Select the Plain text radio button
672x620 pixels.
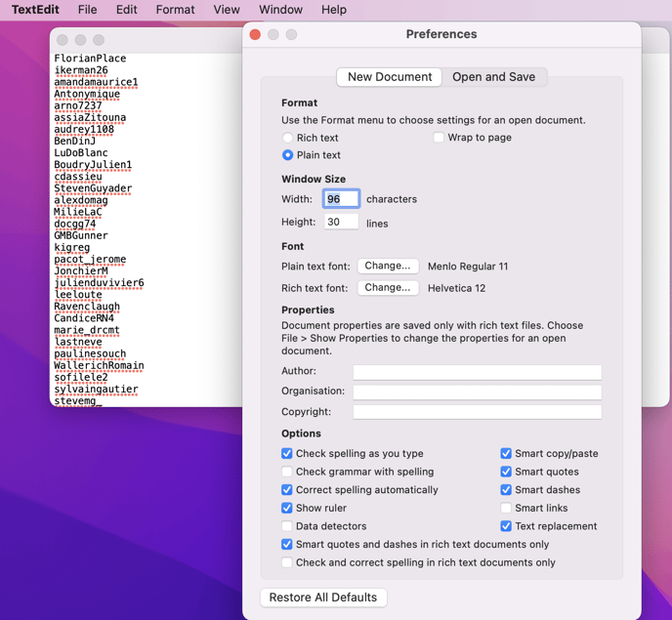(287, 155)
